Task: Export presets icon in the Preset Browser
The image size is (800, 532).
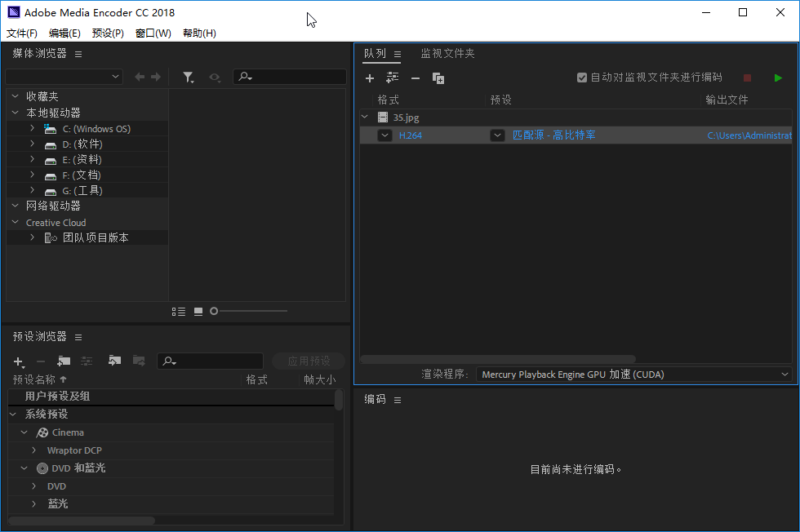Action: point(139,361)
